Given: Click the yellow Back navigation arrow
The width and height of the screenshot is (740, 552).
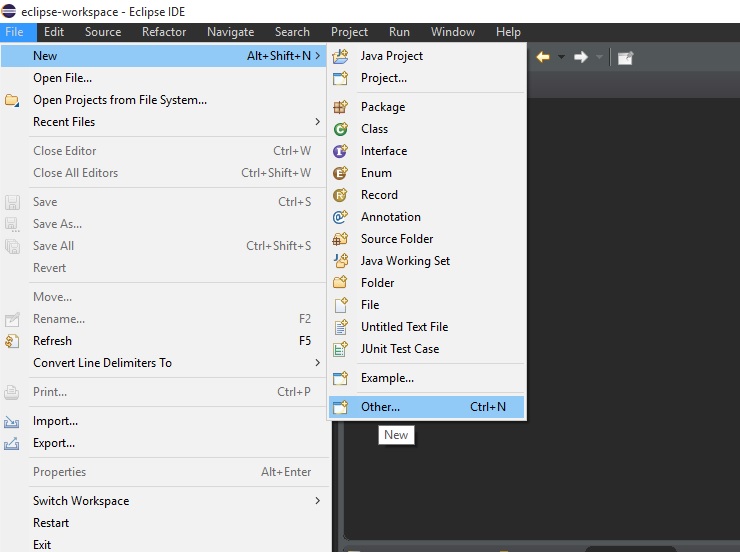Looking at the screenshot, I should coord(543,58).
